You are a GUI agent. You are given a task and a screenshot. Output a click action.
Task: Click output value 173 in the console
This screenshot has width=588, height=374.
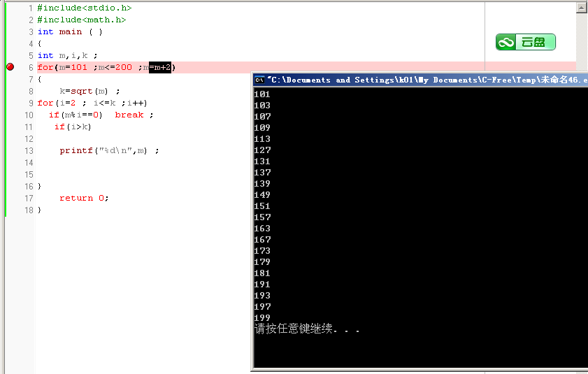click(262, 250)
